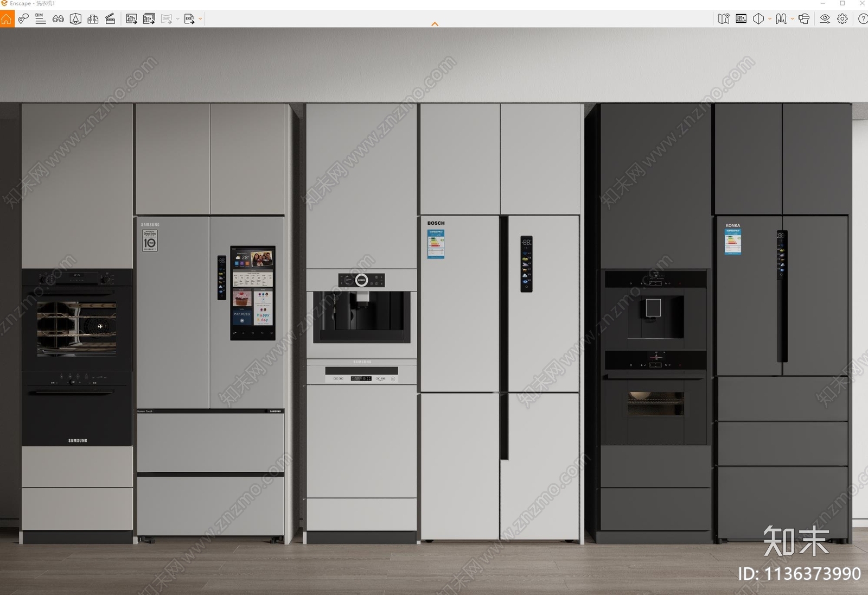Click the orange Home button

pos(7,19)
